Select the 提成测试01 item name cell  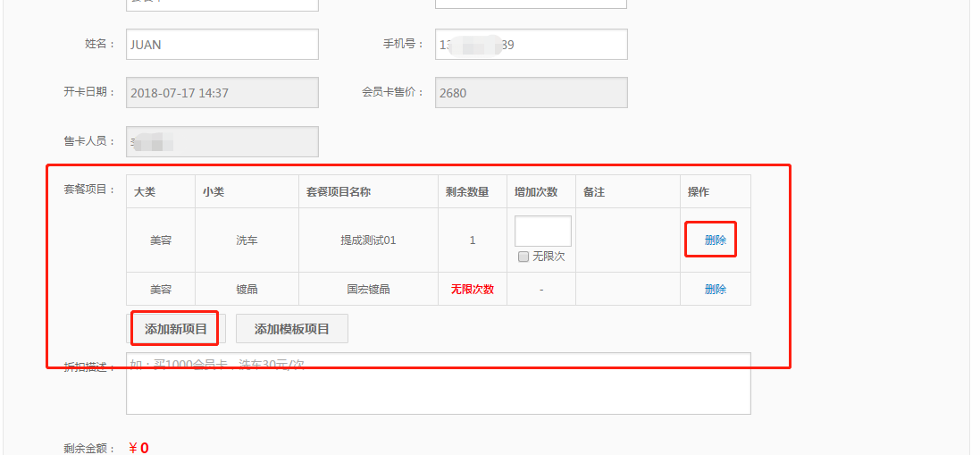368,240
